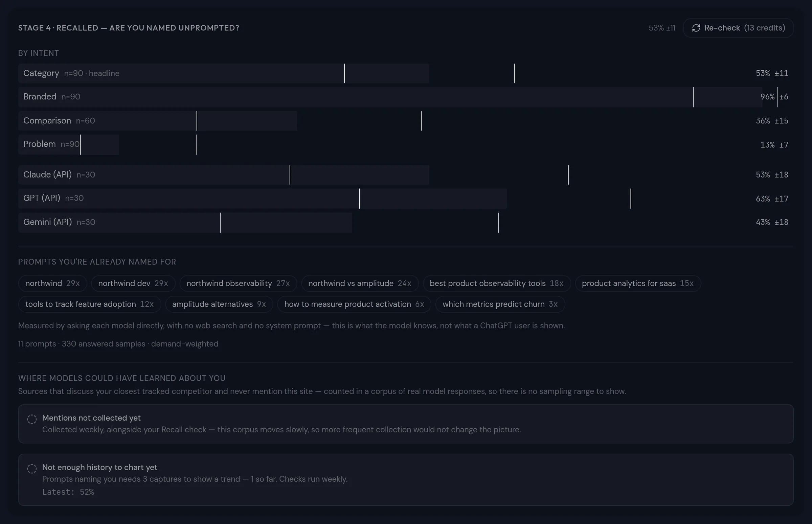Click the "Prompts naming you needs 3 captures" text
The image size is (812, 524).
click(x=195, y=479)
